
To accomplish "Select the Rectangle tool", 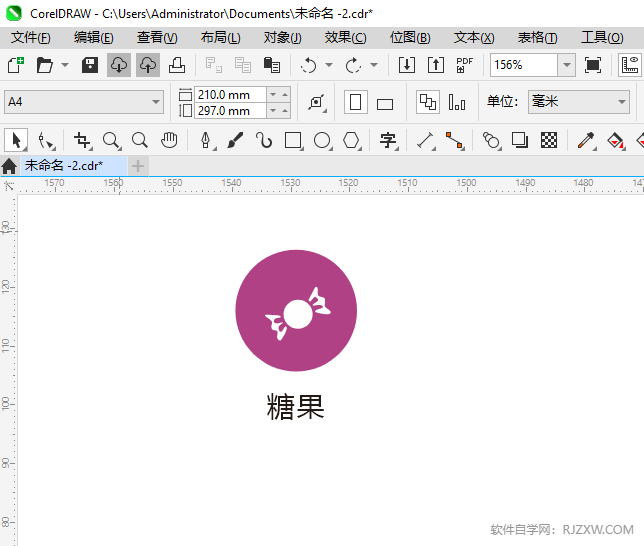I will point(293,141).
